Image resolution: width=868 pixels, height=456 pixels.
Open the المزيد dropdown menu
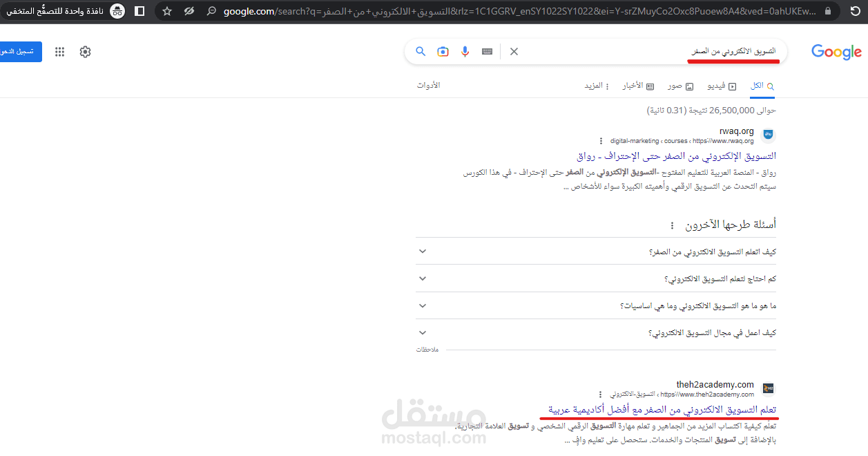coord(595,85)
